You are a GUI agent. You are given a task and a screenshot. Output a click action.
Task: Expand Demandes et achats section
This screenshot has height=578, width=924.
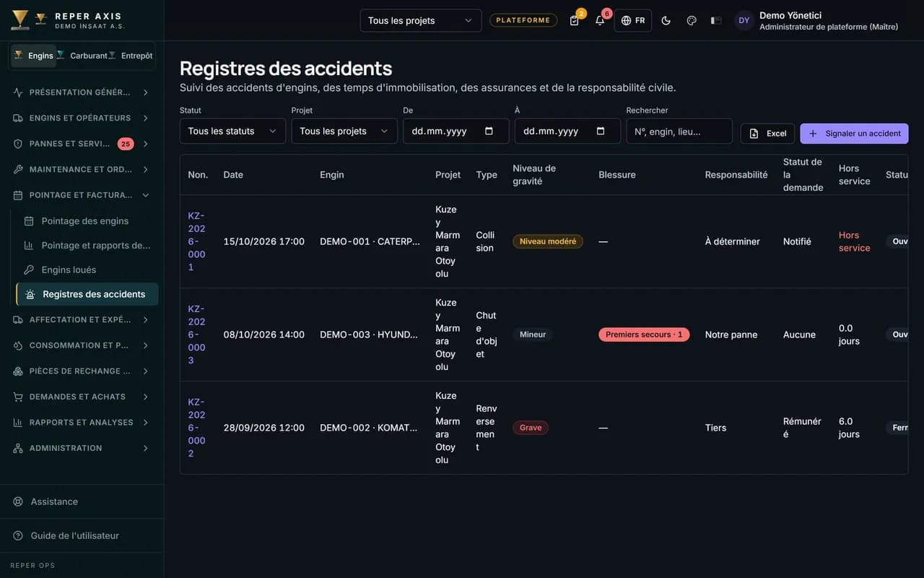click(x=82, y=397)
